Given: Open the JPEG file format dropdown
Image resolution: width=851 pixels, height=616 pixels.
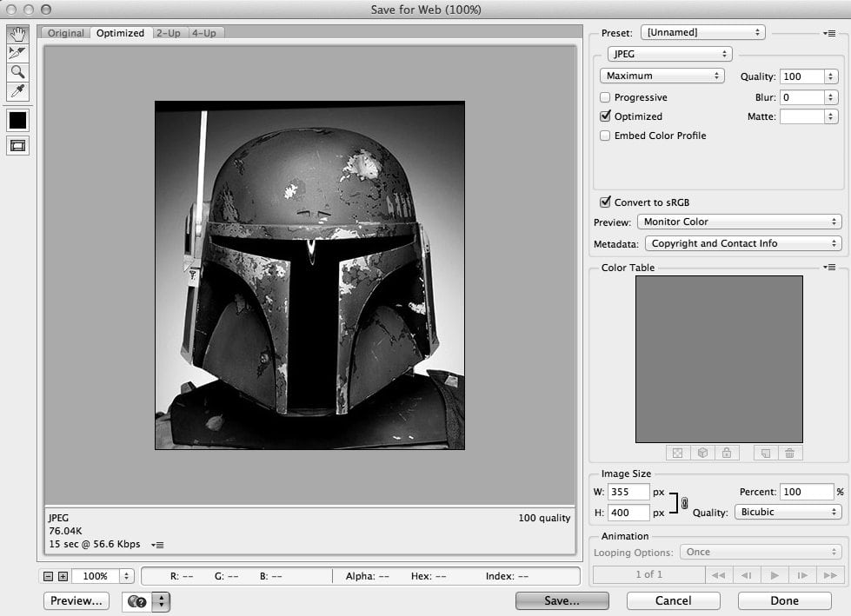Looking at the screenshot, I should point(669,54).
